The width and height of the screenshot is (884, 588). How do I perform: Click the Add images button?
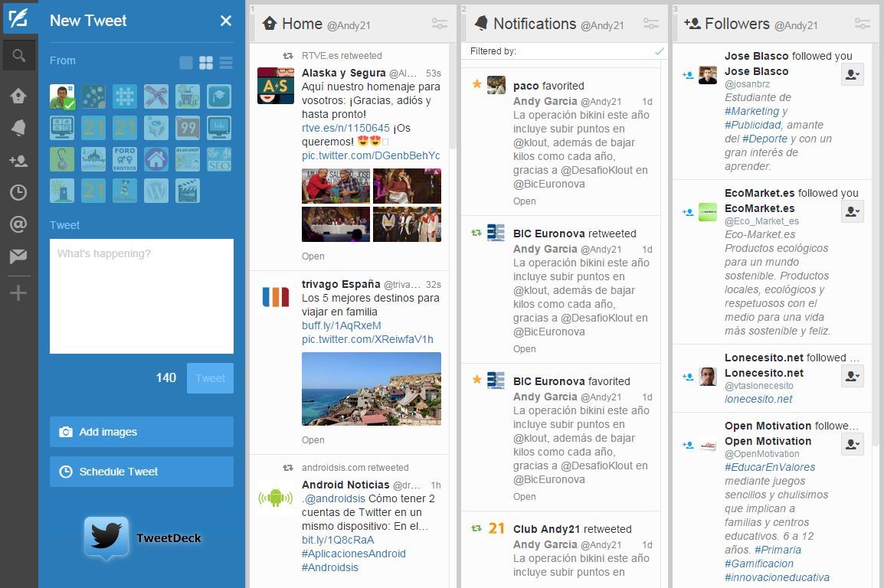(142, 432)
